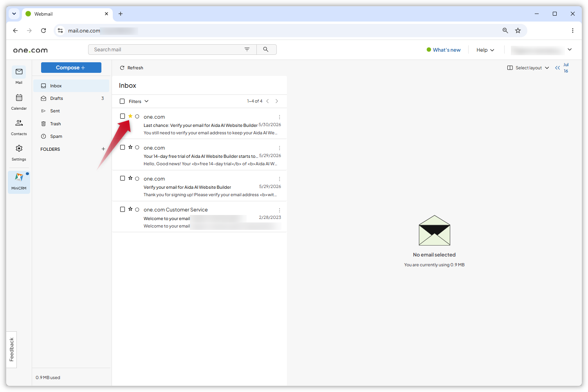The height and width of the screenshot is (392, 588).
Task: Click the FOLDERS section heading
Action: [50, 149]
